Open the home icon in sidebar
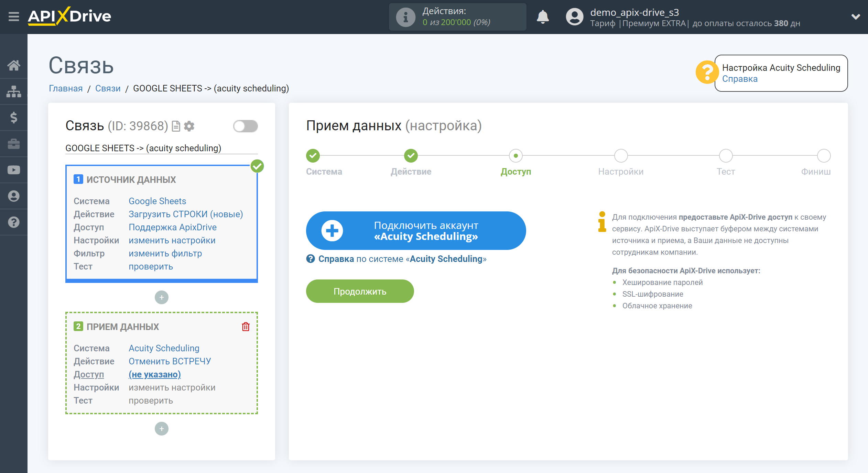 coord(14,65)
